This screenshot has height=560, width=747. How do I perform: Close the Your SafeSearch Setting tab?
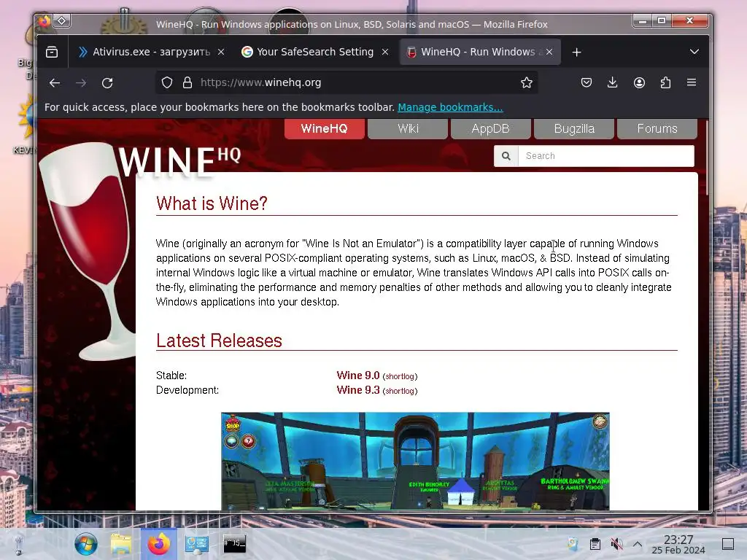[x=385, y=52]
